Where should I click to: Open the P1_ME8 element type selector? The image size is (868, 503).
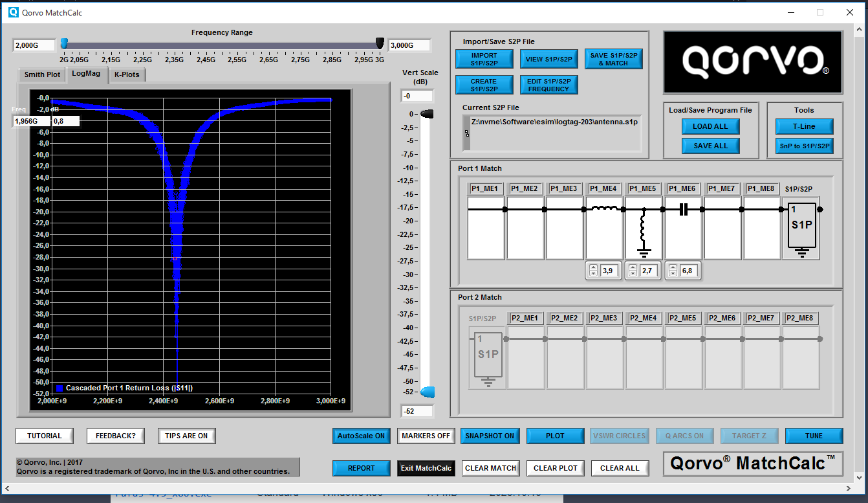click(x=761, y=188)
